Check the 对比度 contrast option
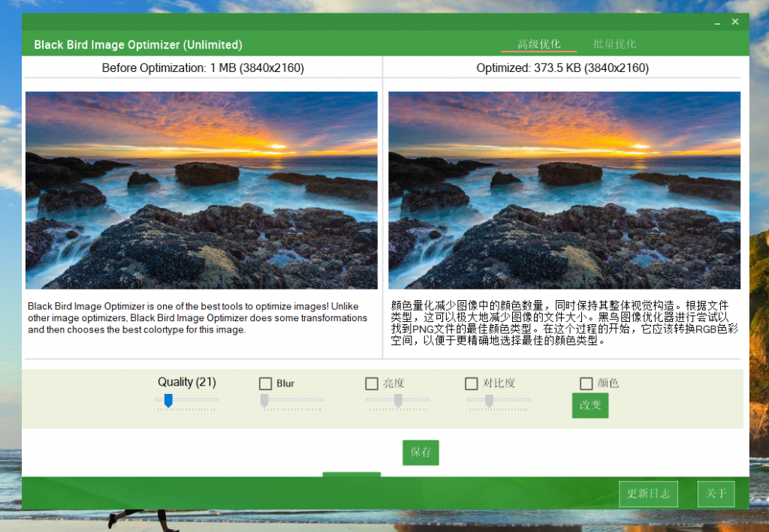The width and height of the screenshot is (769, 532). 472,383
